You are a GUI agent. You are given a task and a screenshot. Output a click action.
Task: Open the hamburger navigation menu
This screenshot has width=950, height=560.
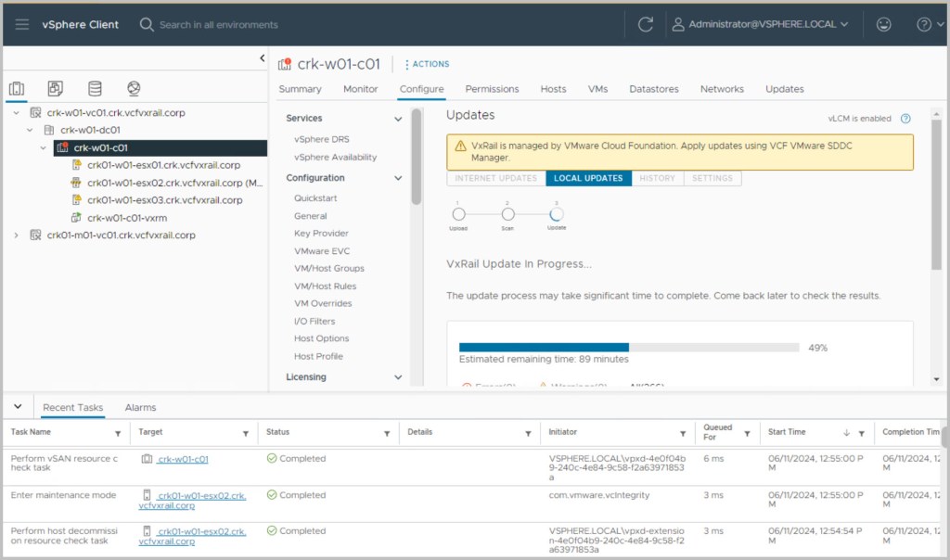(22, 24)
